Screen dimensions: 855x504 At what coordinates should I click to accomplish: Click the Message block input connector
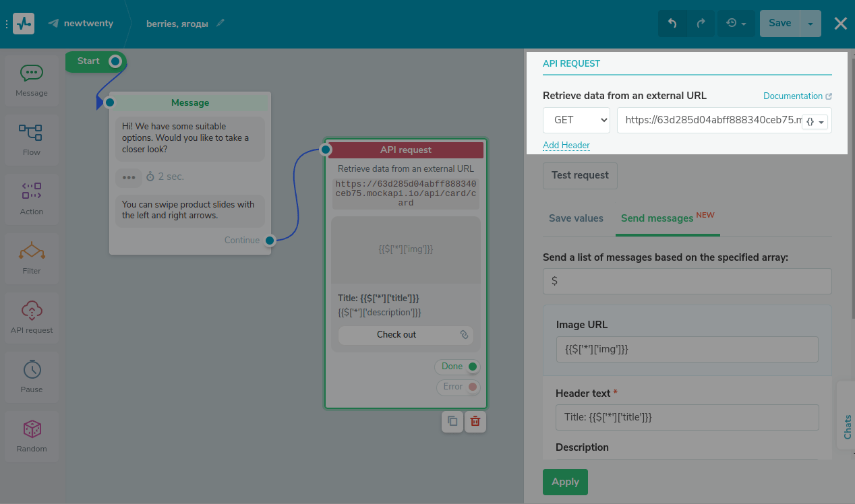110,102
